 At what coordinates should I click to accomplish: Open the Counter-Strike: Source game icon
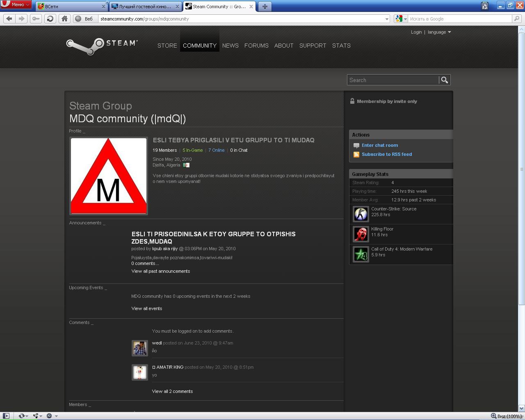coord(361,214)
